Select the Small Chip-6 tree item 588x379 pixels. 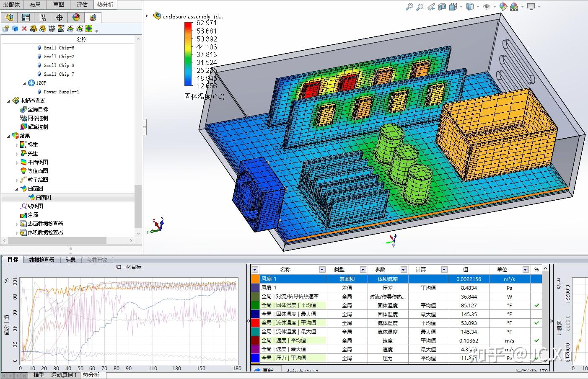[56, 48]
